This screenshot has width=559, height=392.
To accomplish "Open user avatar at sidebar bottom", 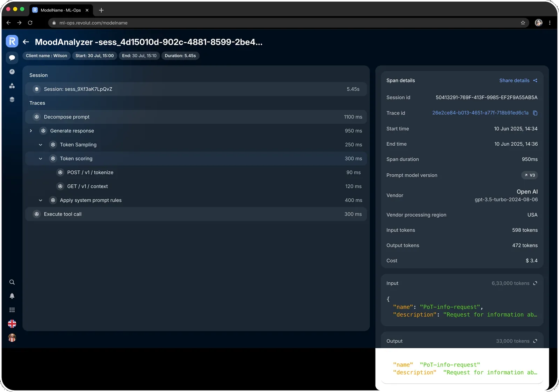I will tap(12, 338).
